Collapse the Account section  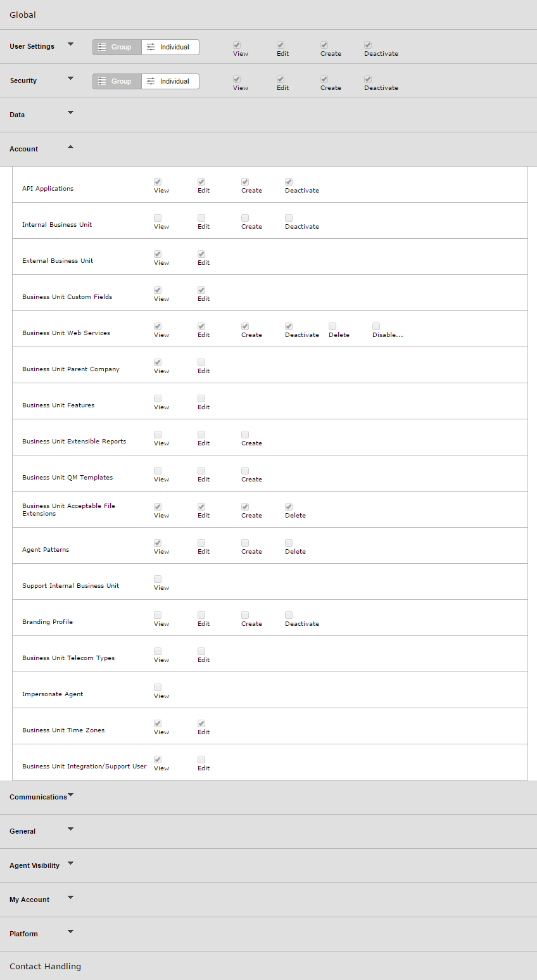70,147
